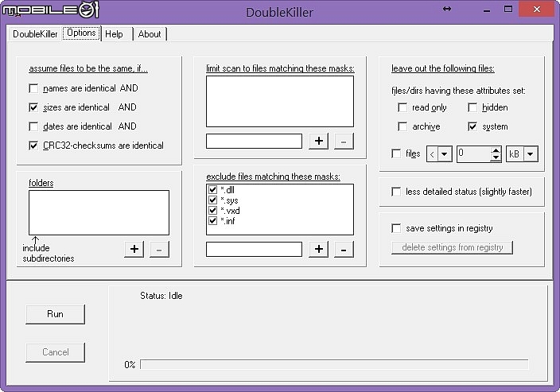Remove limit scan mask with minus

pyautogui.click(x=344, y=141)
